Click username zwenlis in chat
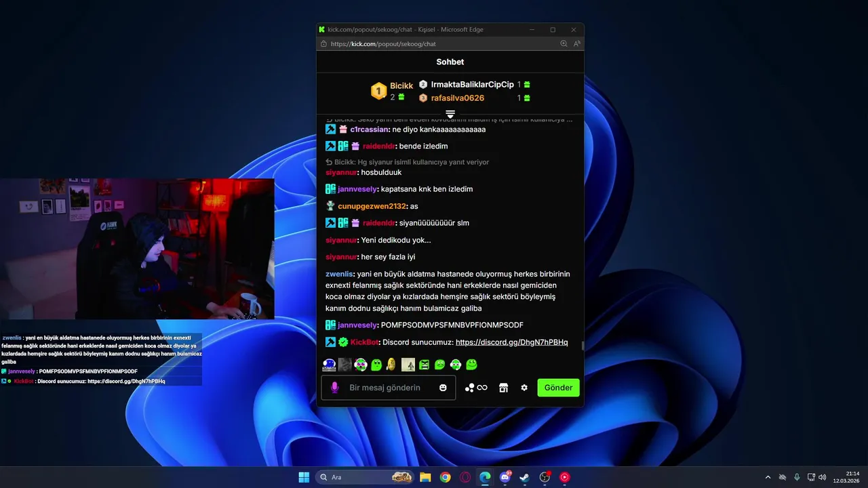Image resolution: width=868 pixels, height=488 pixels. pos(339,274)
